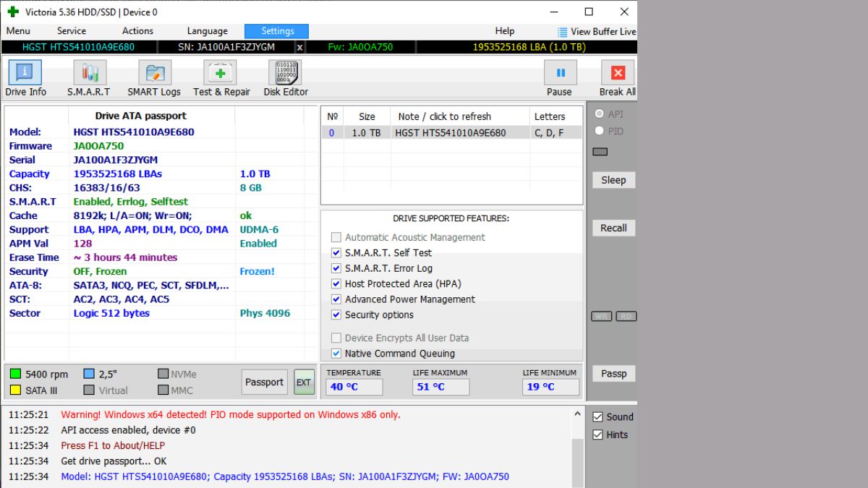
Task: Click the UDMA-6 support value
Action: tap(259, 230)
